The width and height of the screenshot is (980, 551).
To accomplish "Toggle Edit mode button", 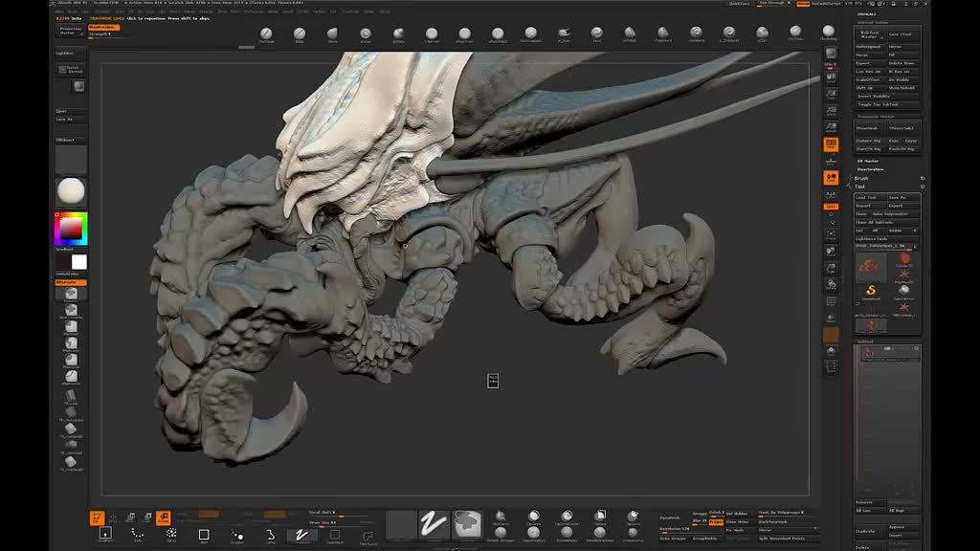I will (97, 518).
